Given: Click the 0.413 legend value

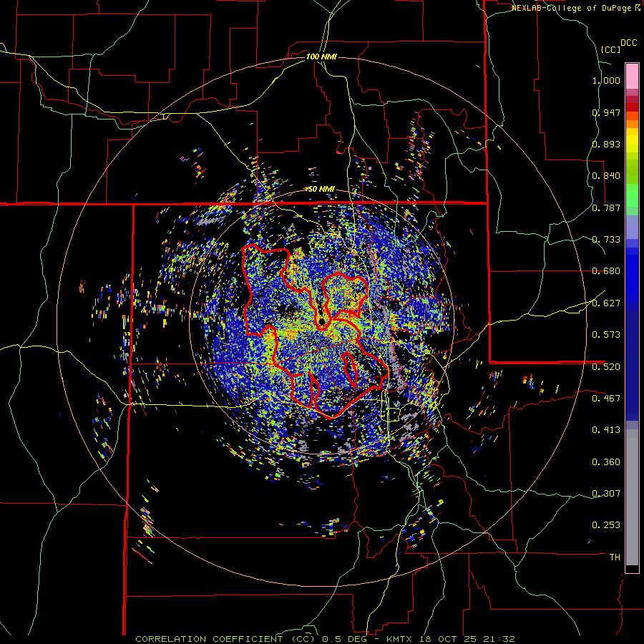Looking at the screenshot, I should (x=606, y=430).
